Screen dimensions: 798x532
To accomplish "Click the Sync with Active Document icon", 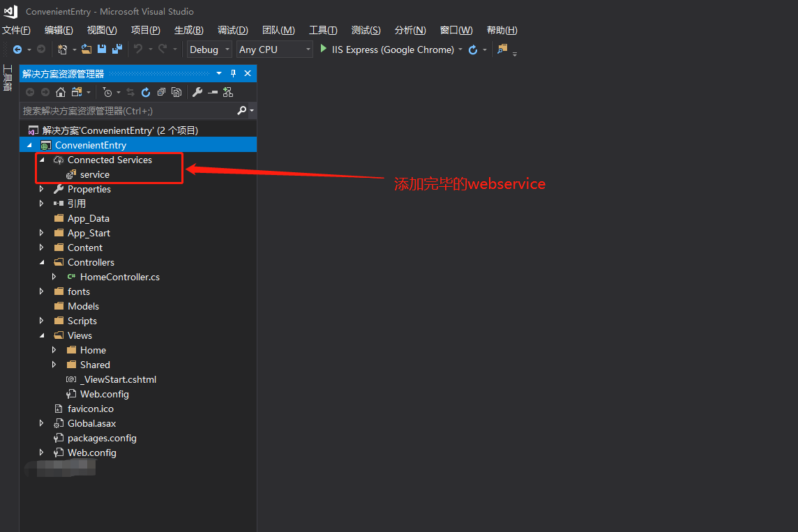I will pos(130,92).
